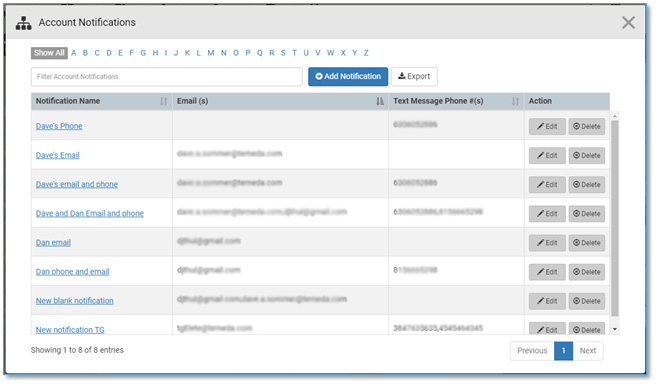The height and width of the screenshot is (384, 656).
Task: Filter notifications by letter W
Action: coord(331,53)
